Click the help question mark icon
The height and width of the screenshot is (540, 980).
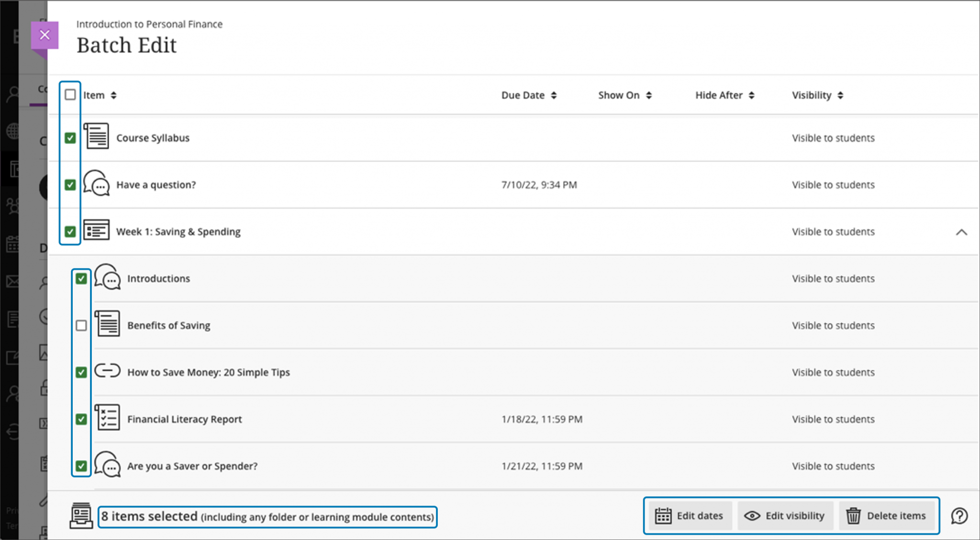click(959, 516)
